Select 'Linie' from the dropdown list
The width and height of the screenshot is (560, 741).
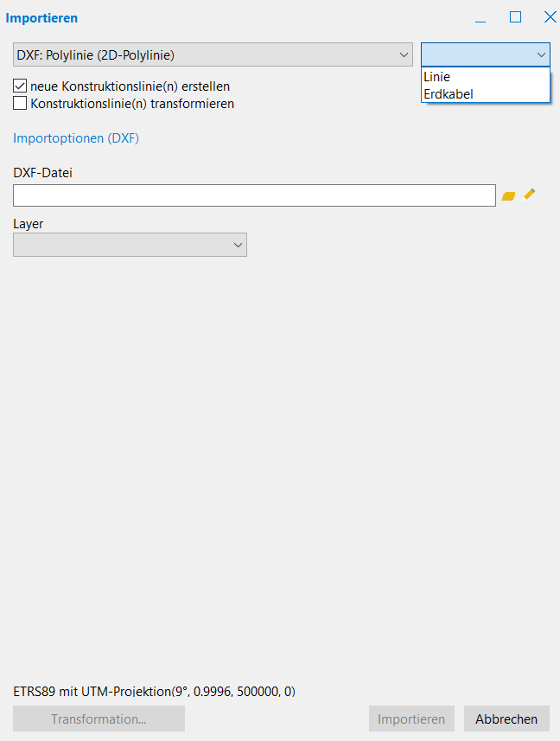tap(437, 77)
